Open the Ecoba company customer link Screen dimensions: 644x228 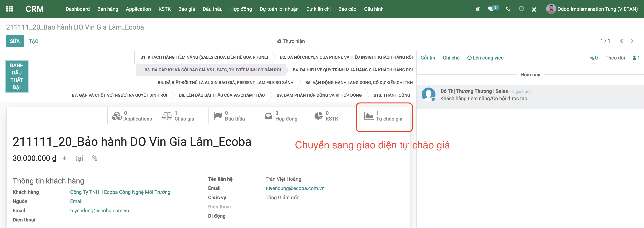[x=120, y=192]
